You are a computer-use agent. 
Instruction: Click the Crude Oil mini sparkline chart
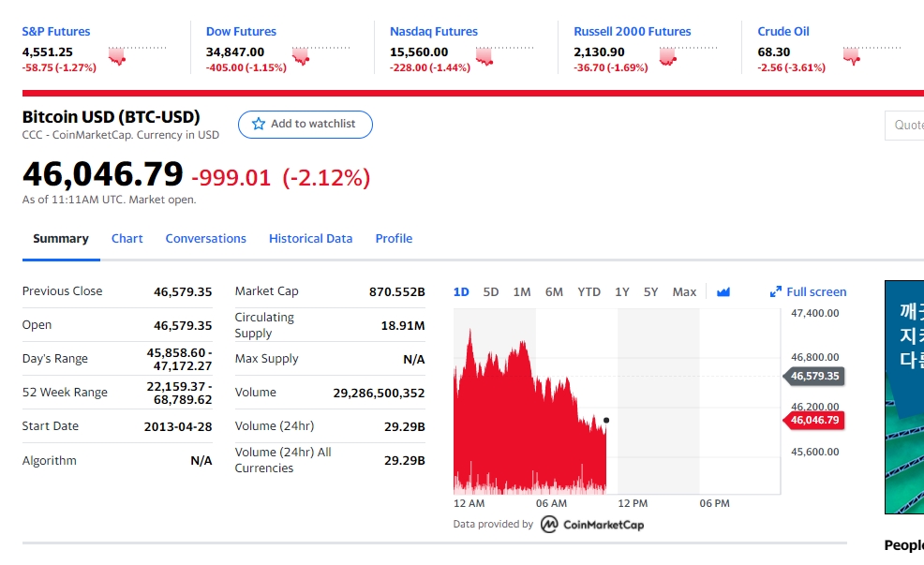(x=872, y=54)
